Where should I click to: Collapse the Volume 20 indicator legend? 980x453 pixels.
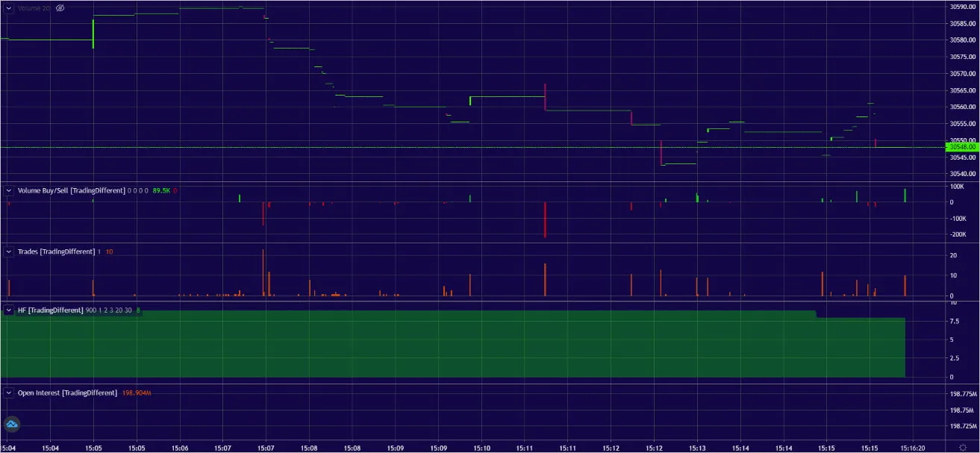tap(9, 7)
